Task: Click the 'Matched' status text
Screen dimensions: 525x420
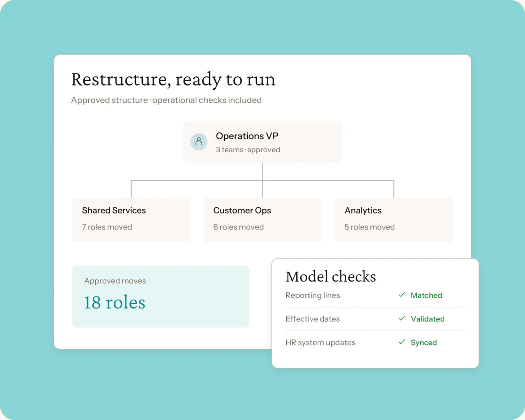Action: click(426, 295)
